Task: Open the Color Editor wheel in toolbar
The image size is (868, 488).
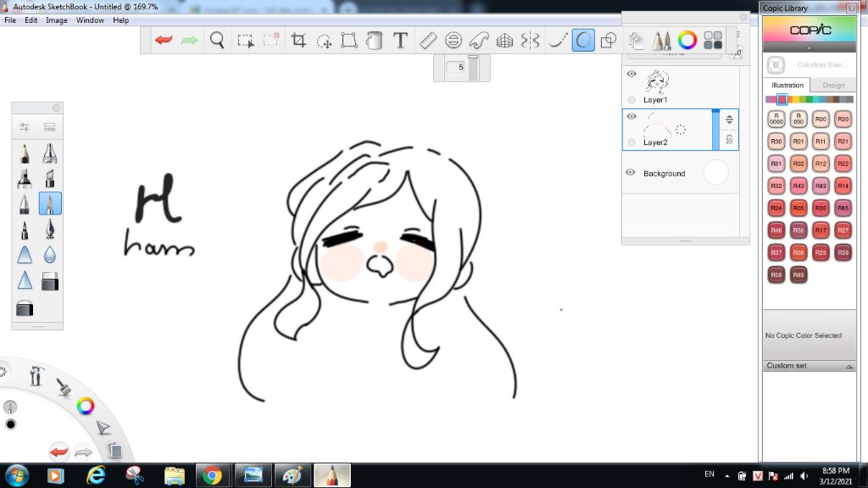Action: point(687,41)
